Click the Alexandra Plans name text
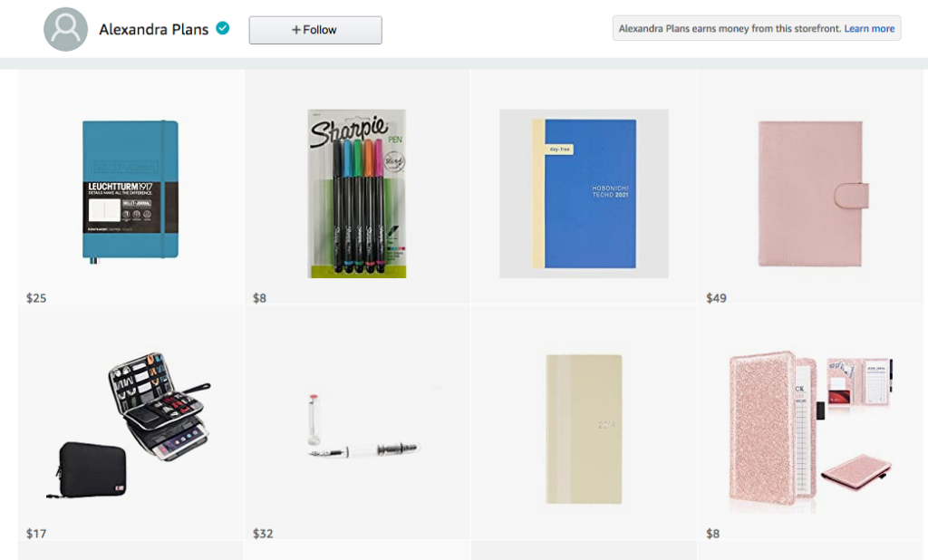This screenshot has height=560, width=928. [x=154, y=29]
